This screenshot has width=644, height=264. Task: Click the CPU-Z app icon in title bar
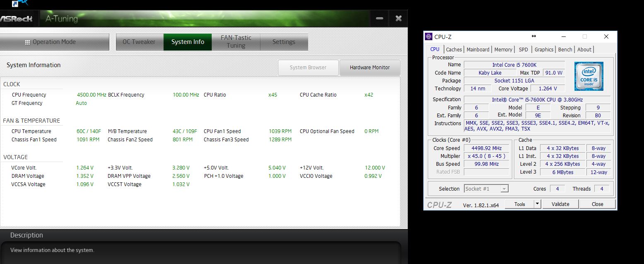tap(429, 37)
